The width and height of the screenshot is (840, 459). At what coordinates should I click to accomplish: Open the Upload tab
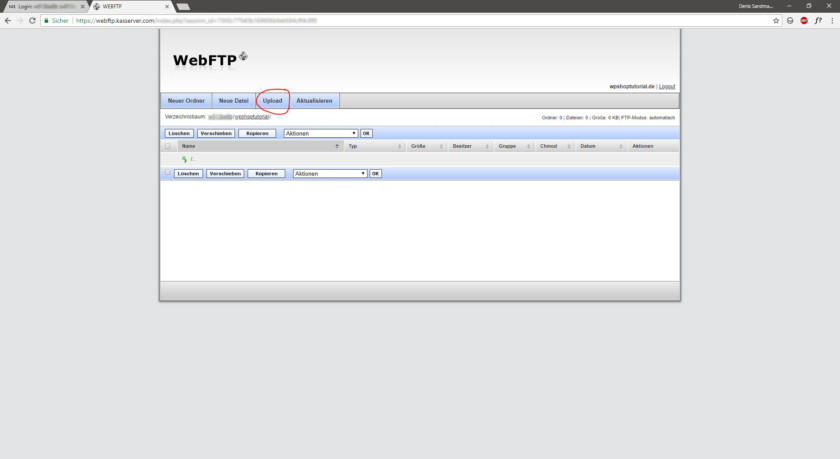[272, 101]
